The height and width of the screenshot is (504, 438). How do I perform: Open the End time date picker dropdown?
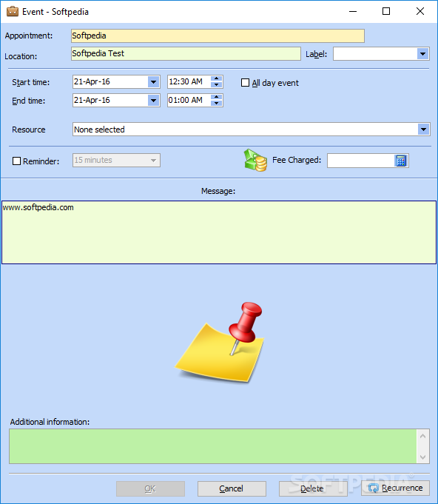[x=154, y=101]
